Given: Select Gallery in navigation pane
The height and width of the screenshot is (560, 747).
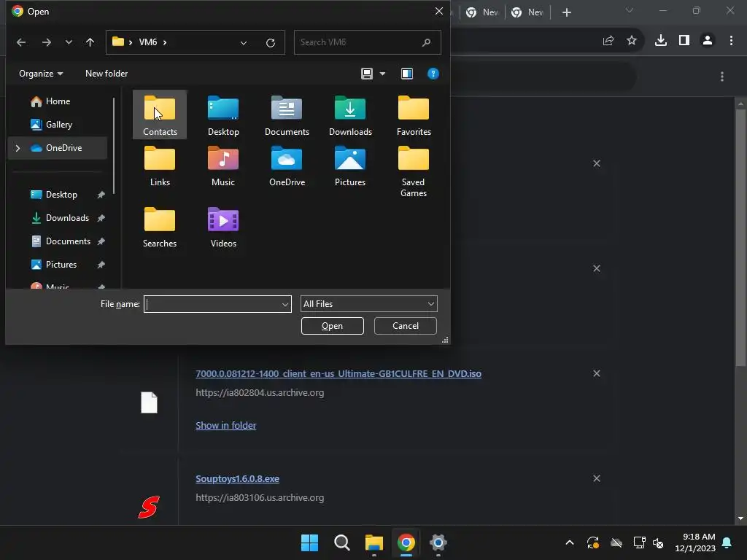Looking at the screenshot, I should pos(57,124).
